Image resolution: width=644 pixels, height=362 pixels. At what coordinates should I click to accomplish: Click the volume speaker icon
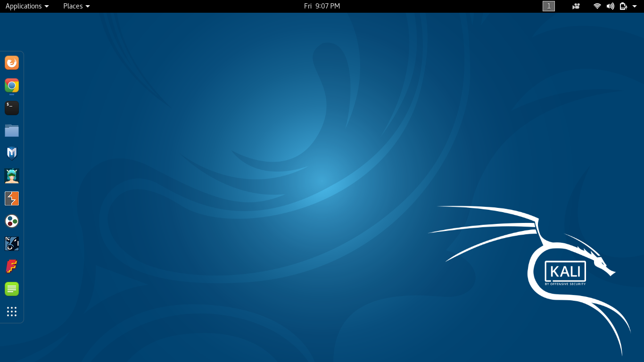pos(611,6)
